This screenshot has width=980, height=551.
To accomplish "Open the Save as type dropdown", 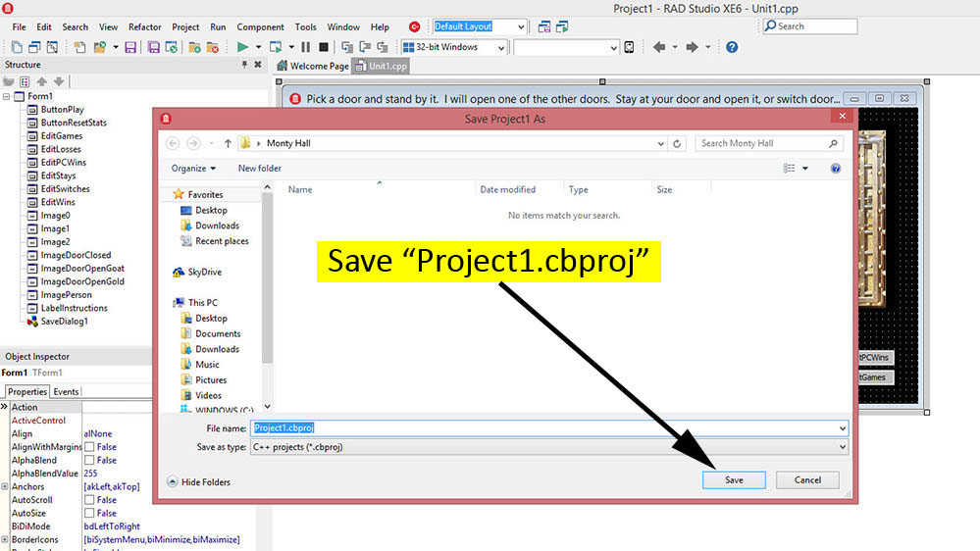I will pyautogui.click(x=843, y=447).
